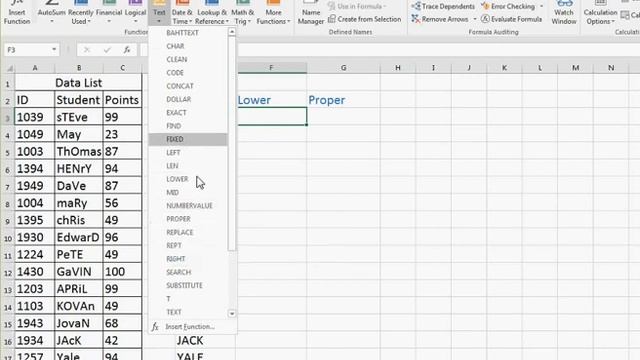Select REPLACE function from list
Viewport: 640px width, 360px height.
pos(188,232)
